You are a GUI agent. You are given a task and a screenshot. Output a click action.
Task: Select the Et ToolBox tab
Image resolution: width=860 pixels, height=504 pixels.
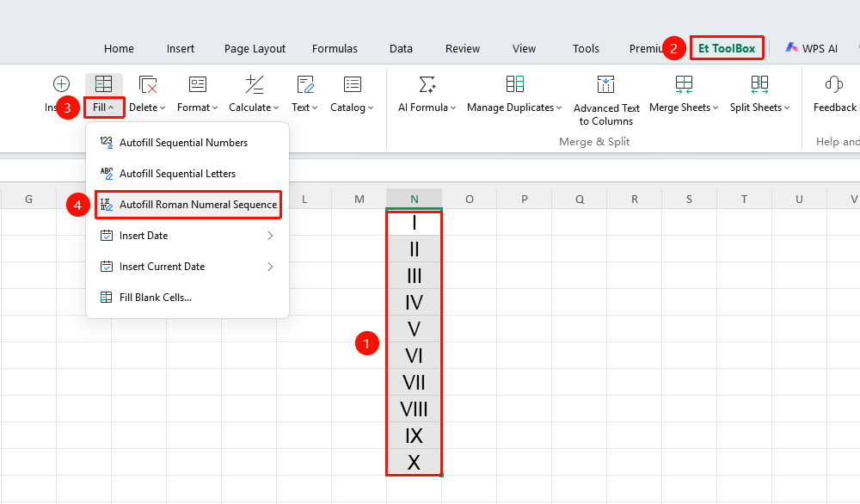[727, 48]
